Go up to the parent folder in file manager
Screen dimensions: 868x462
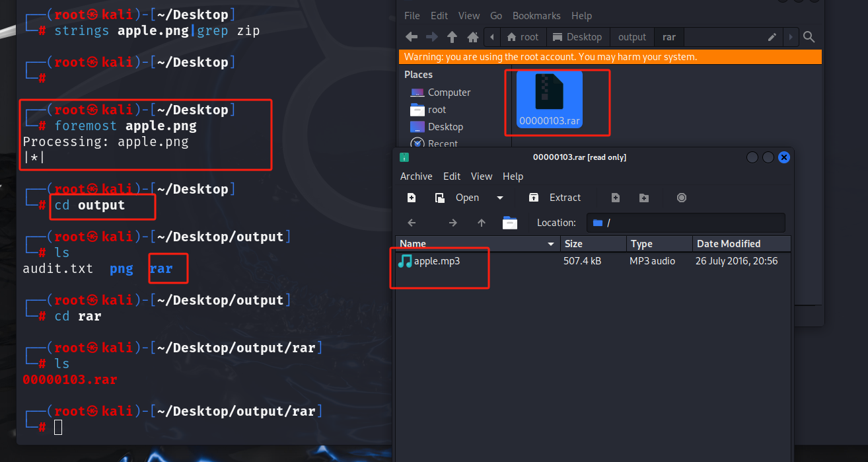(452, 37)
